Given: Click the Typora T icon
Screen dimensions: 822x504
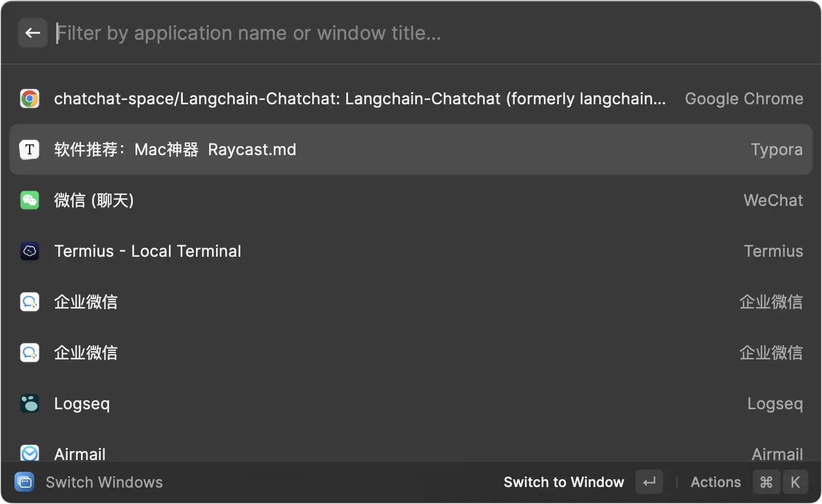Looking at the screenshot, I should coord(30,149).
